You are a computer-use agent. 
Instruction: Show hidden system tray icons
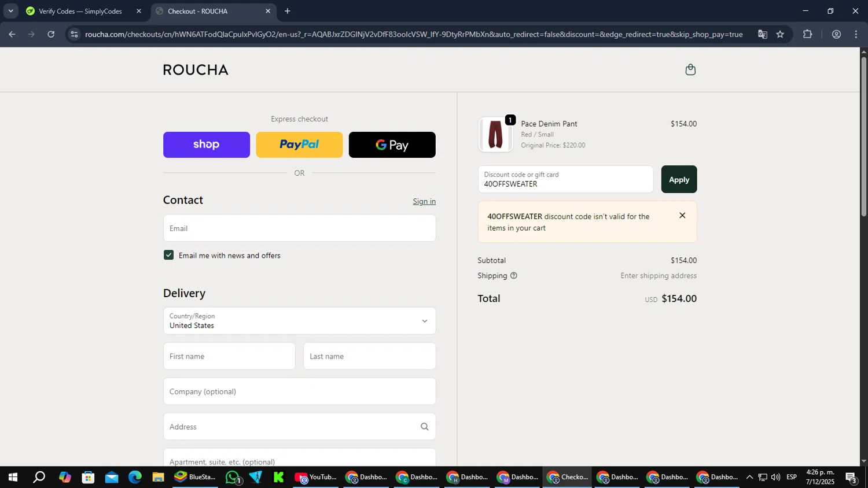coord(749,477)
